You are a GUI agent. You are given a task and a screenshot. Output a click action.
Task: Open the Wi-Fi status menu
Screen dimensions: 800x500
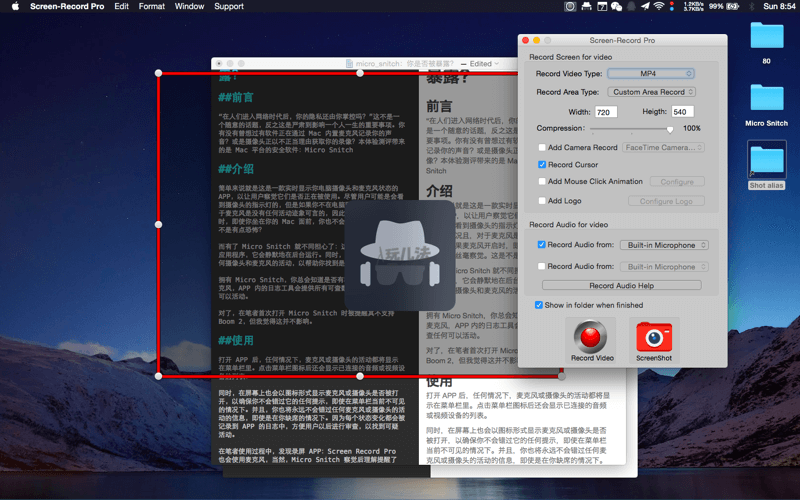[x=659, y=6]
